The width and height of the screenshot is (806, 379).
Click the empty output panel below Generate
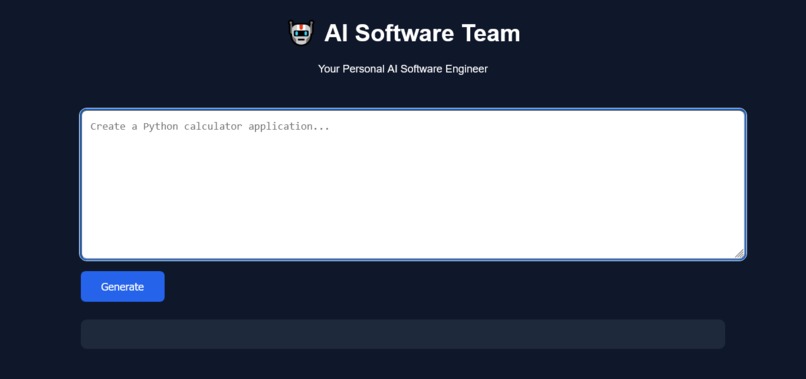click(x=402, y=334)
